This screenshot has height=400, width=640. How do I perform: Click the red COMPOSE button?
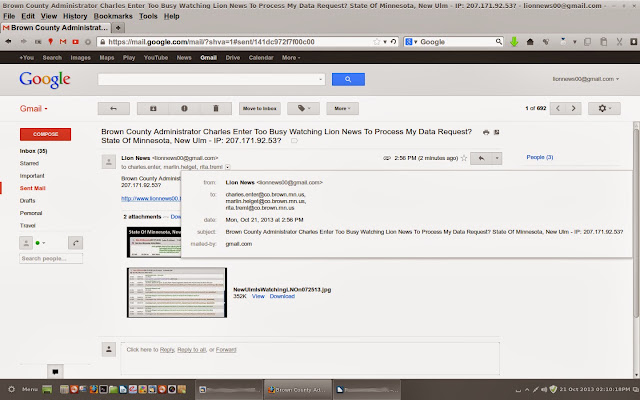pos(45,134)
